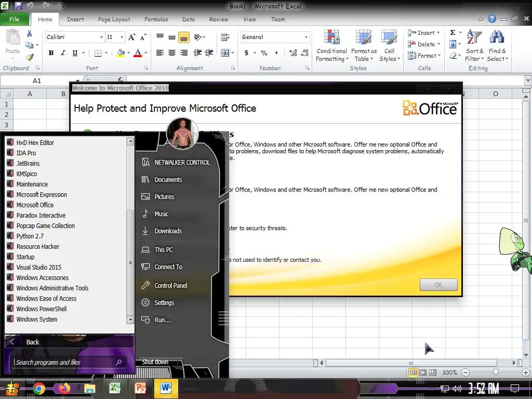The height and width of the screenshot is (399, 532).
Task: Open the Calibri font name dropdown
Action: (101, 37)
